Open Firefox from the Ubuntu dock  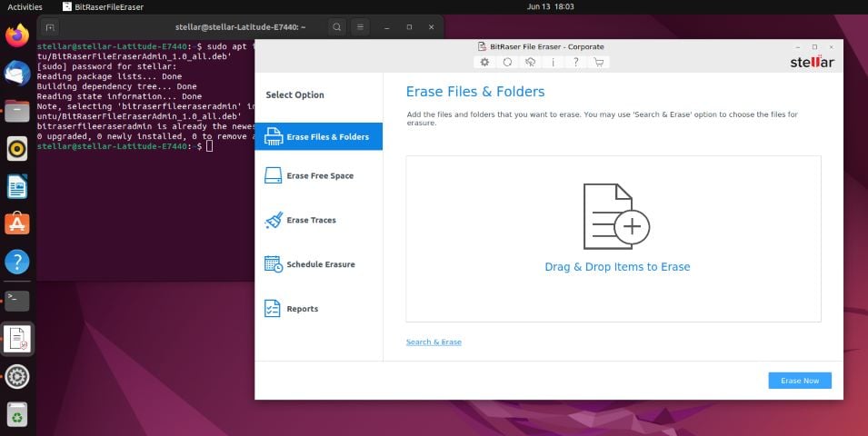coord(17,35)
